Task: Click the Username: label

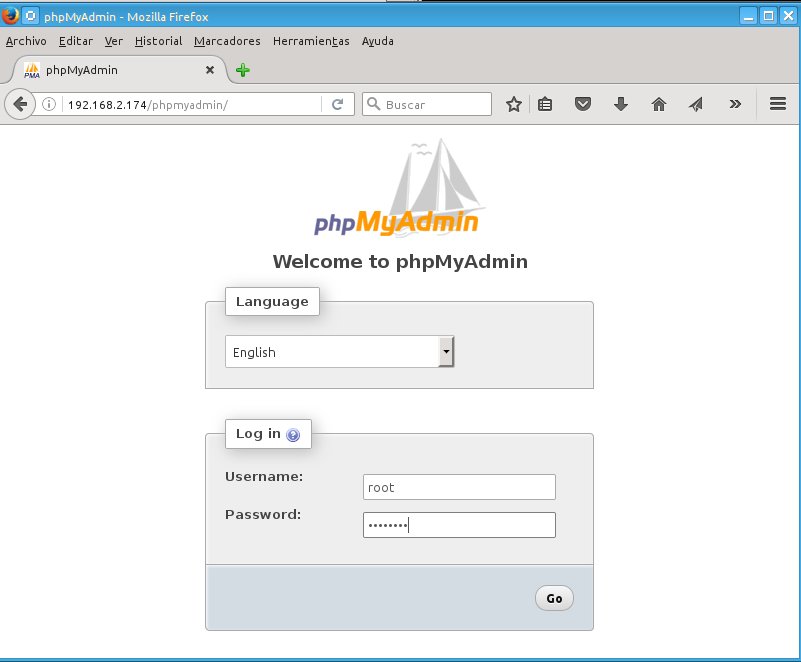Action: coord(264,477)
